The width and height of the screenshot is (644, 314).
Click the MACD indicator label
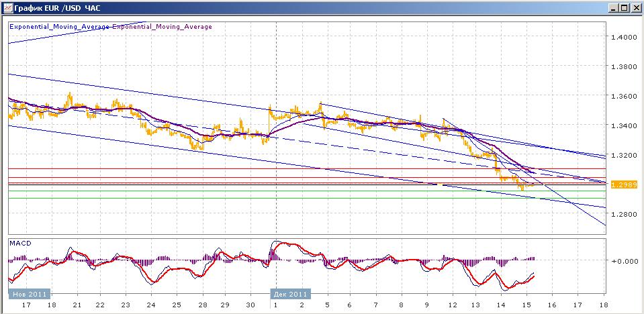coord(20,243)
